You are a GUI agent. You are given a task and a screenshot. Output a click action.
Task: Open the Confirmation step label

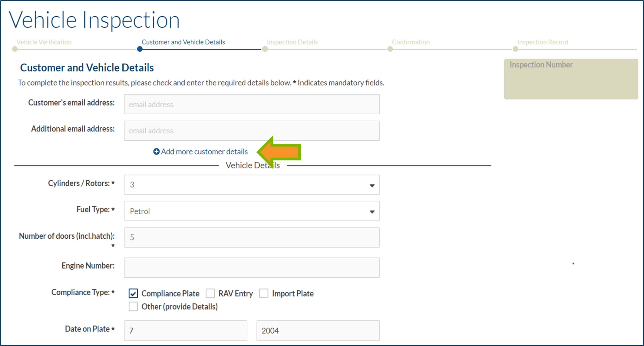tap(411, 42)
